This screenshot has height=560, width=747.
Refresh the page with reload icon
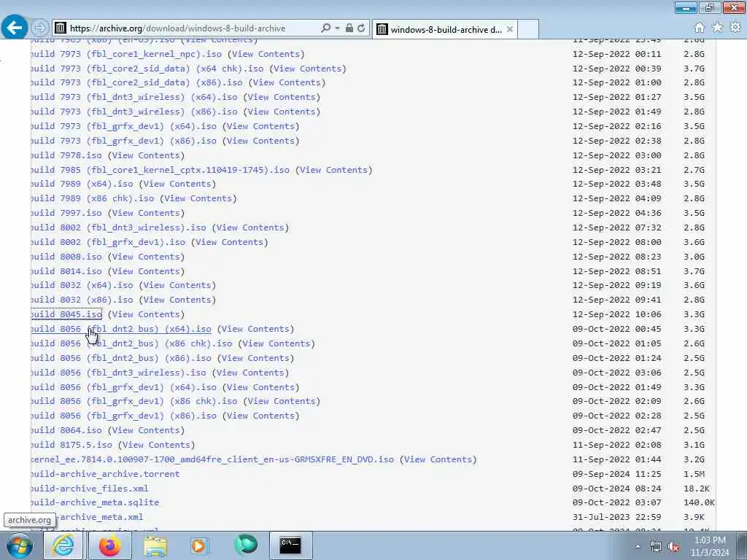(361, 28)
